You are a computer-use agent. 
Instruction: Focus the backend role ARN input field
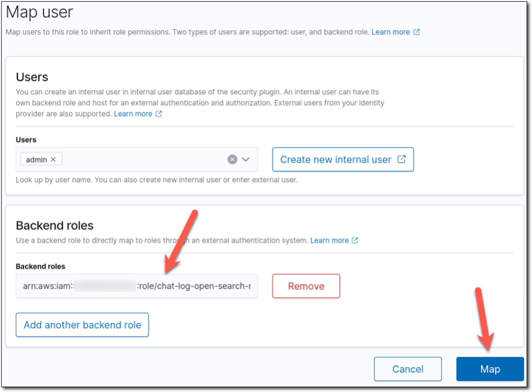[x=137, y=286]
